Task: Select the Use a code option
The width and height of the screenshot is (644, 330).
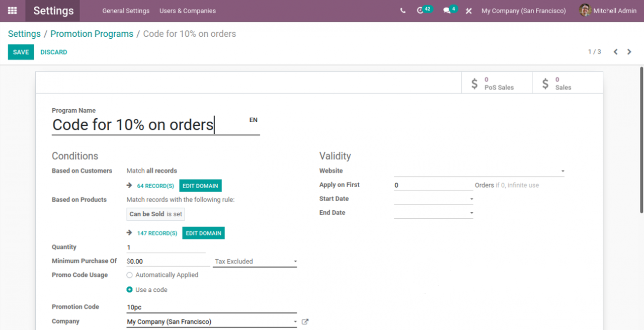Action: tap(130, 290)
